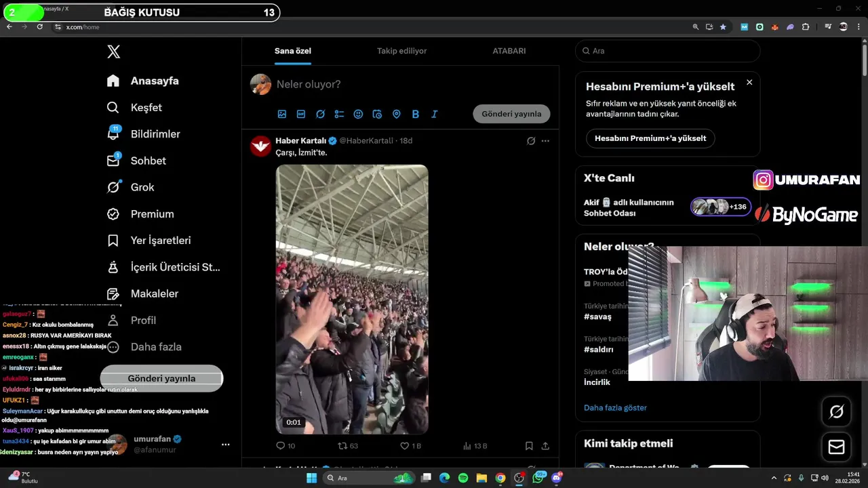Image resolution: width=868 pixels, height=488 pixels.
Task: Go back in Chrome
Action: coord(9,27)
